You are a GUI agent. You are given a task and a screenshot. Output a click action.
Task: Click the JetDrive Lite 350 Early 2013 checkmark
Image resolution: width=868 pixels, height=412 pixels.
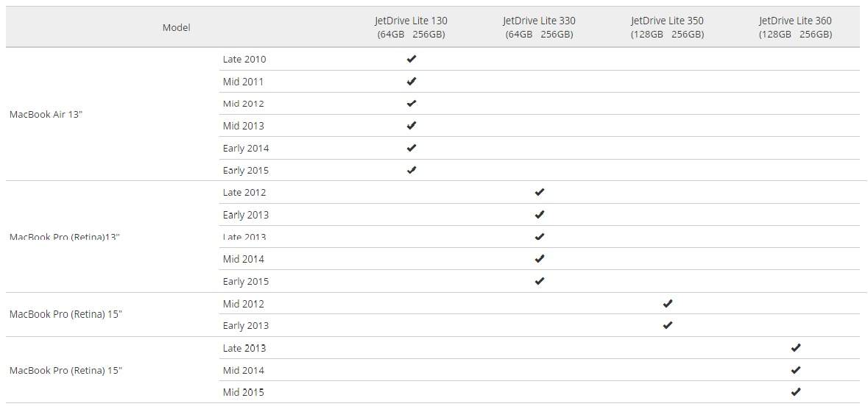668,325
